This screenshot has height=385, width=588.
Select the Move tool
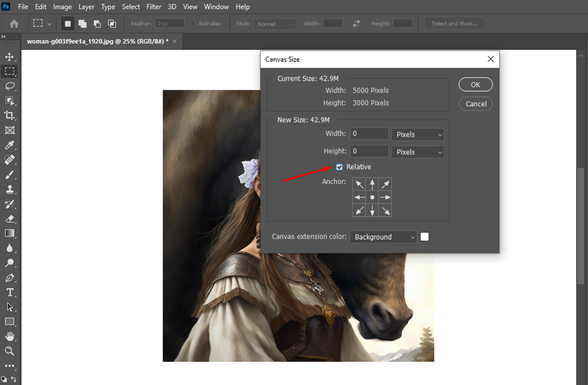(x=9, y=57)
